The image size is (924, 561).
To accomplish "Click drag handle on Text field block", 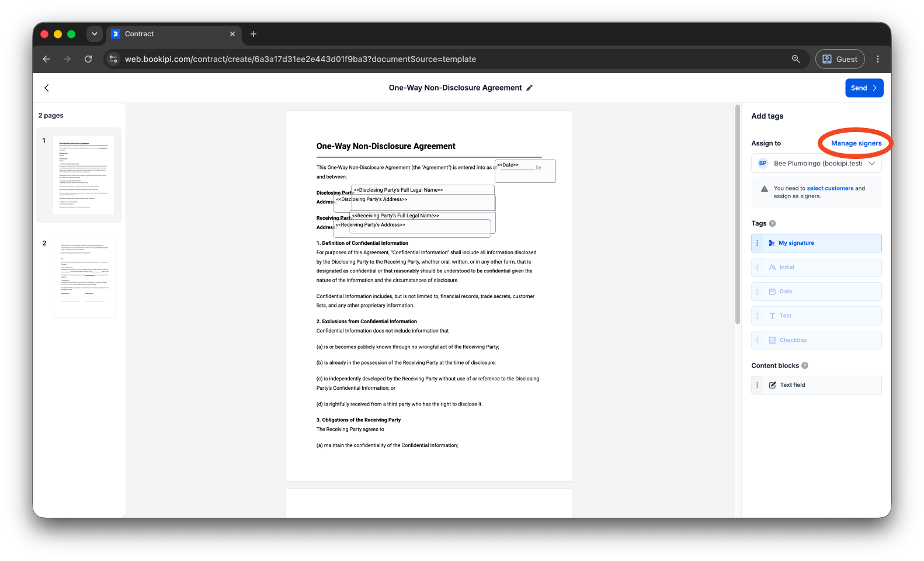I will tap(757, 385).
